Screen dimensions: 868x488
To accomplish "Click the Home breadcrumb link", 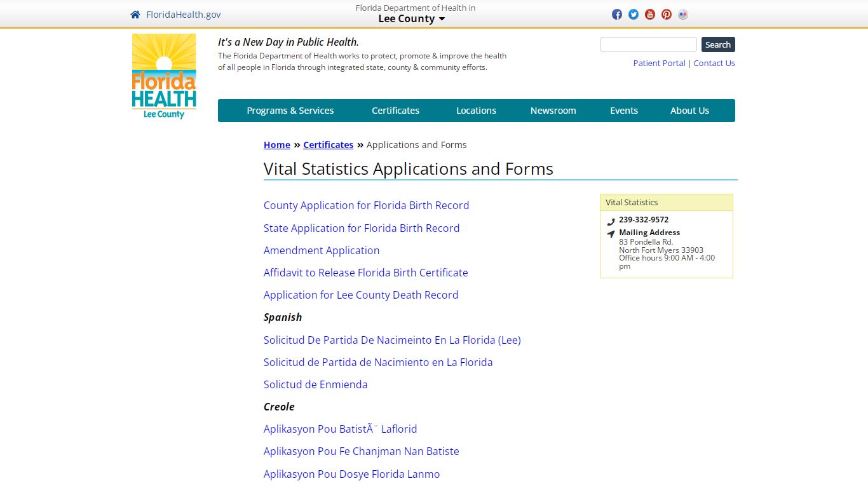I will pyautogui.click(x=277, y=145).
